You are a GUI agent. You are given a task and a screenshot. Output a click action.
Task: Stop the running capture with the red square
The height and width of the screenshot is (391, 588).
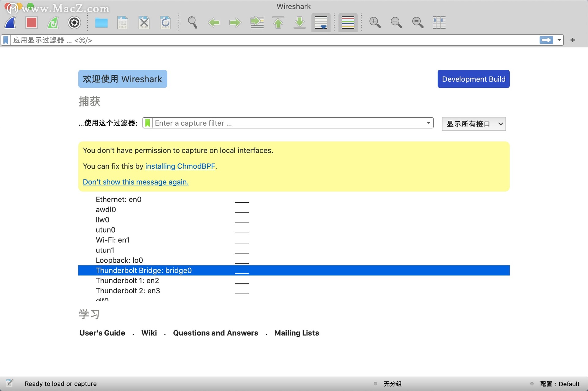pos(32,23)
